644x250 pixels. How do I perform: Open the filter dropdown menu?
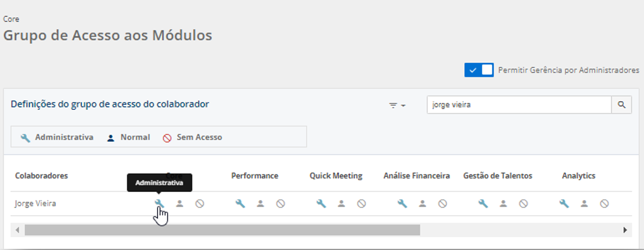pos(397,105)
